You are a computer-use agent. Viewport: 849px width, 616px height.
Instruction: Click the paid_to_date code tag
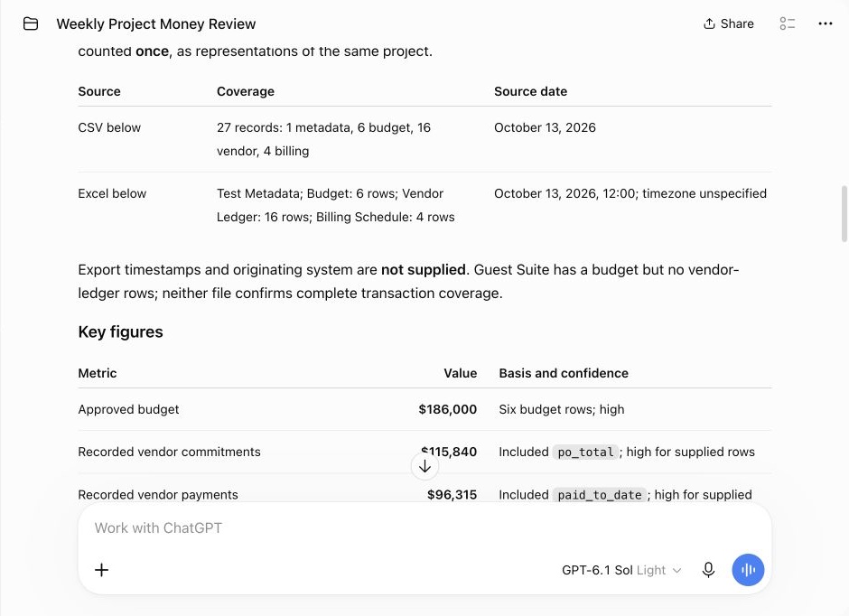pos(600,495)
